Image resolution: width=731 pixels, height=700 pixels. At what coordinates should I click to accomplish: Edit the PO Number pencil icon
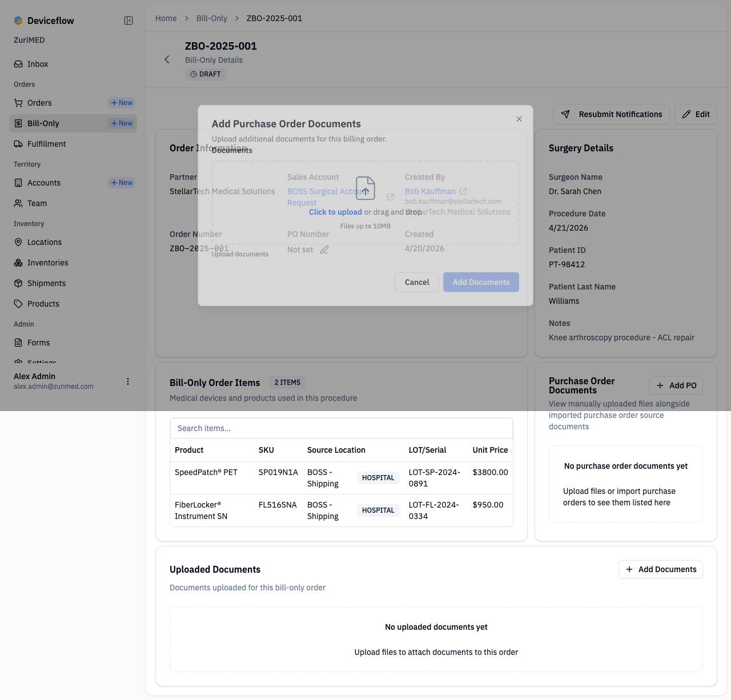[324, 250]
